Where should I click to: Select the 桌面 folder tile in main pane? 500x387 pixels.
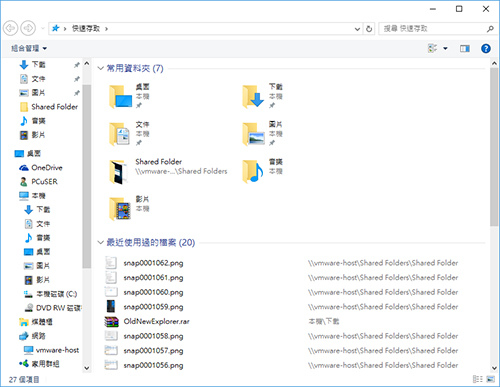(130, 96)
